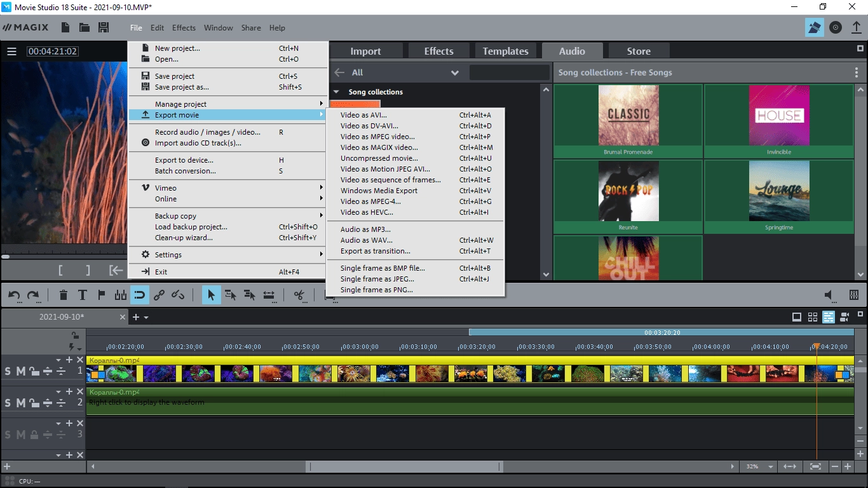Solo track 1 with S button
868x488 pixels.
click(8, 371)
